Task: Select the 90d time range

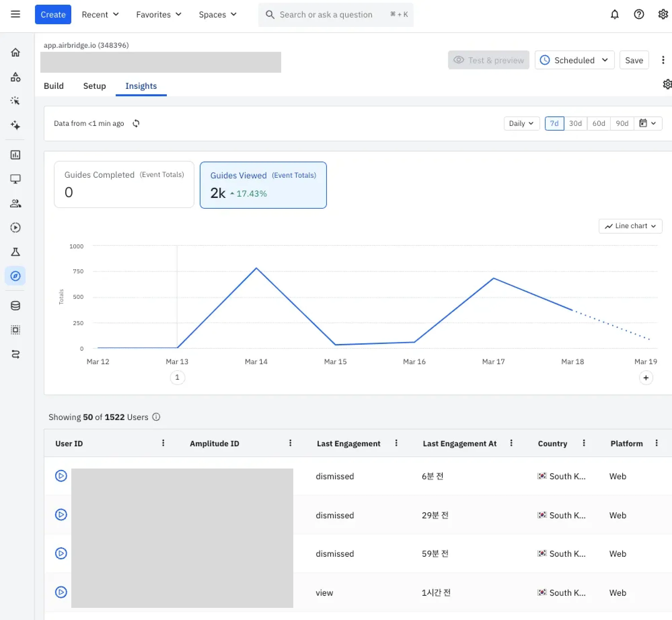Action: (x=622, y=124)
